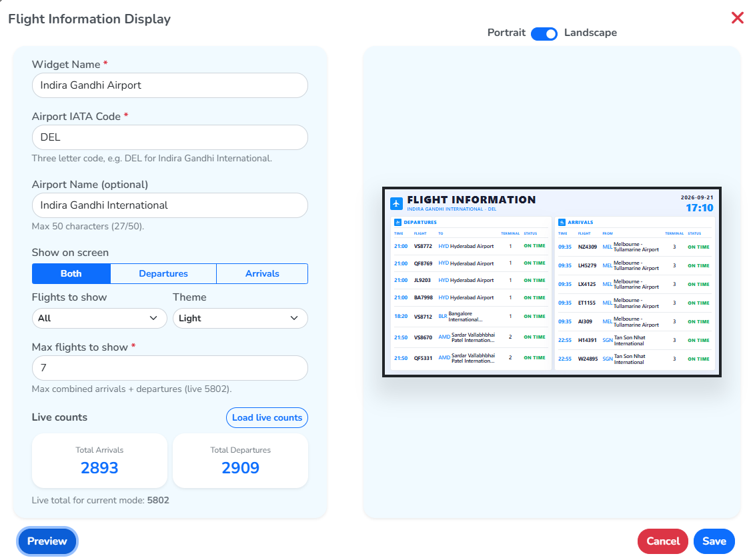Load live counts
The width and height of the screenshot is (749, 560).
coord(267,418)
